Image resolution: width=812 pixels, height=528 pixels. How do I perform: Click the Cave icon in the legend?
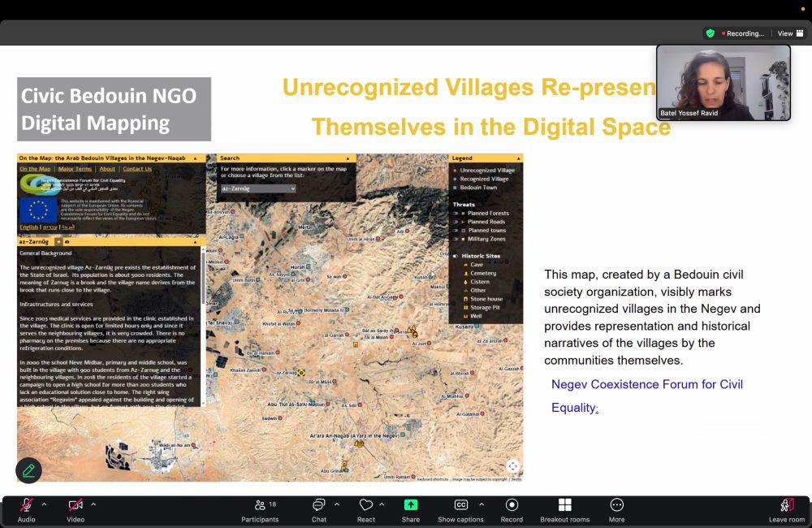point(465,265)
